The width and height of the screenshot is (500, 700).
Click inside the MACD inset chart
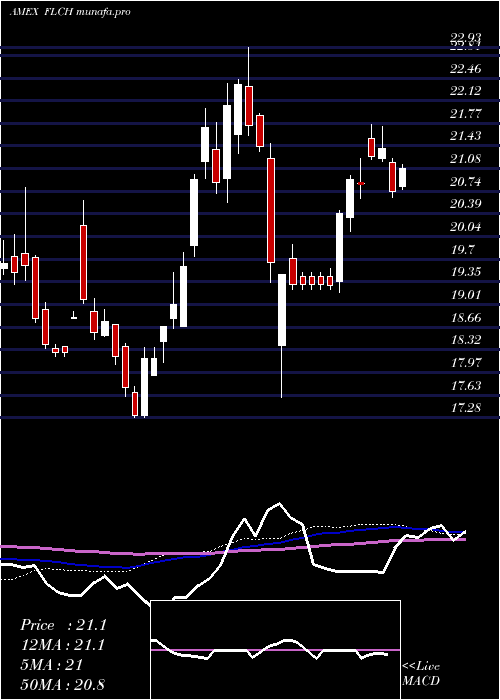tap(275, 650)
